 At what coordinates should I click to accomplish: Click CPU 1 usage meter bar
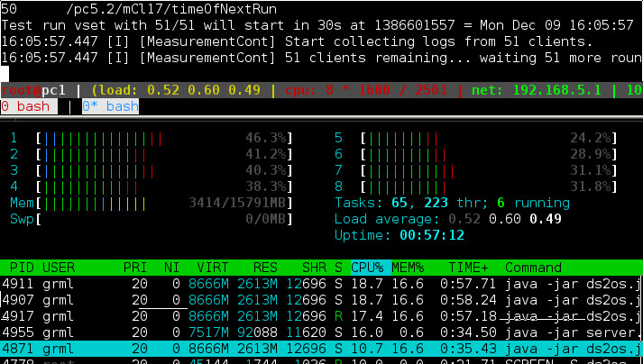[x=164, y=138]
